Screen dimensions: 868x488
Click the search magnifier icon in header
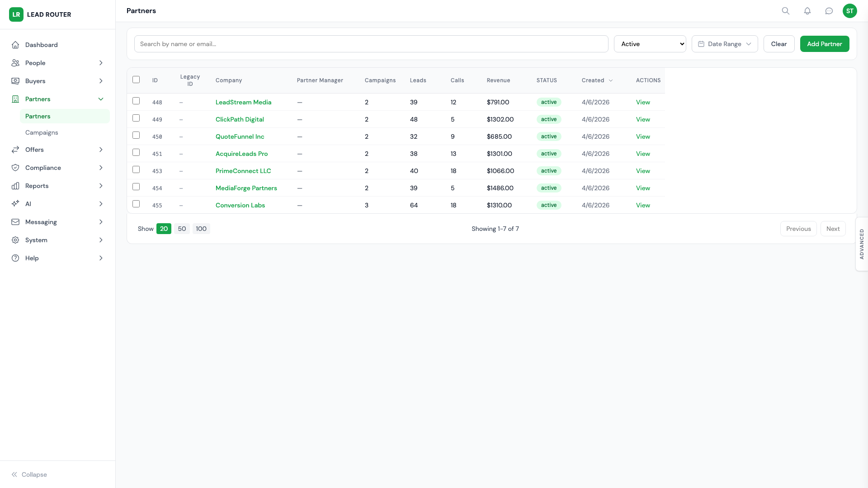tap(786, 11)
